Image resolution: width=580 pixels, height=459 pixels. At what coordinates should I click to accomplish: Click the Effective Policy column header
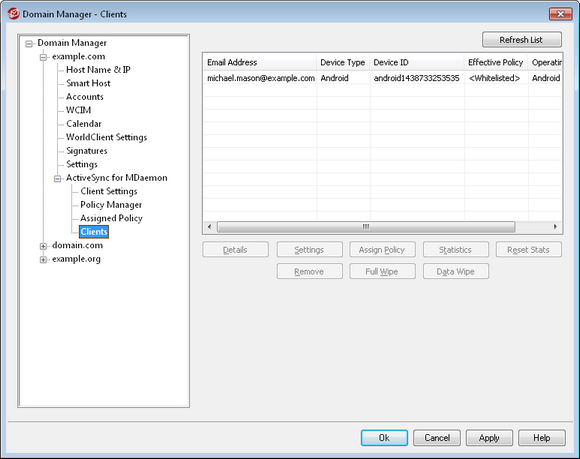[x=496, y=63]
